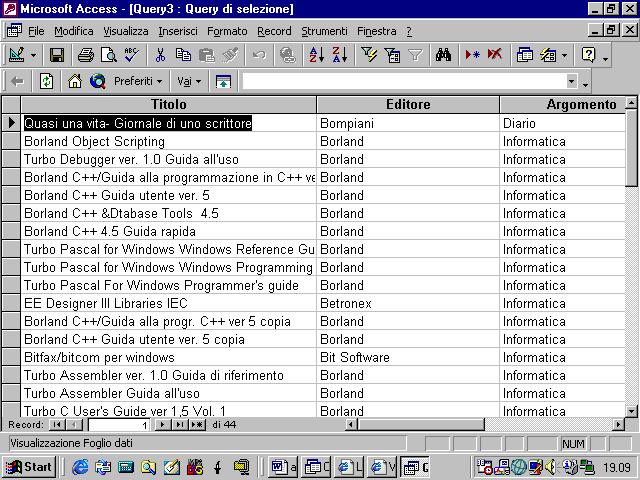Screen dimensions: 640x480
Task: Click the 'Diario' argomento cell
Action: tap(562, 123)
